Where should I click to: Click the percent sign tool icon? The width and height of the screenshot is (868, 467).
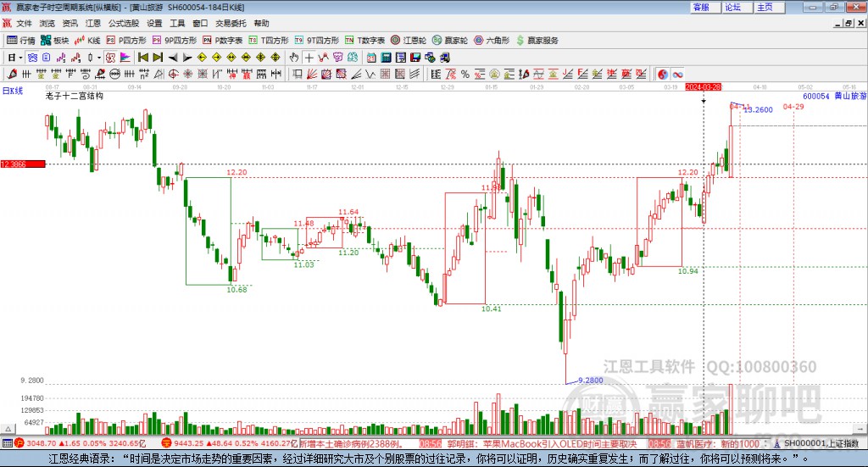[x=465, y=74]
